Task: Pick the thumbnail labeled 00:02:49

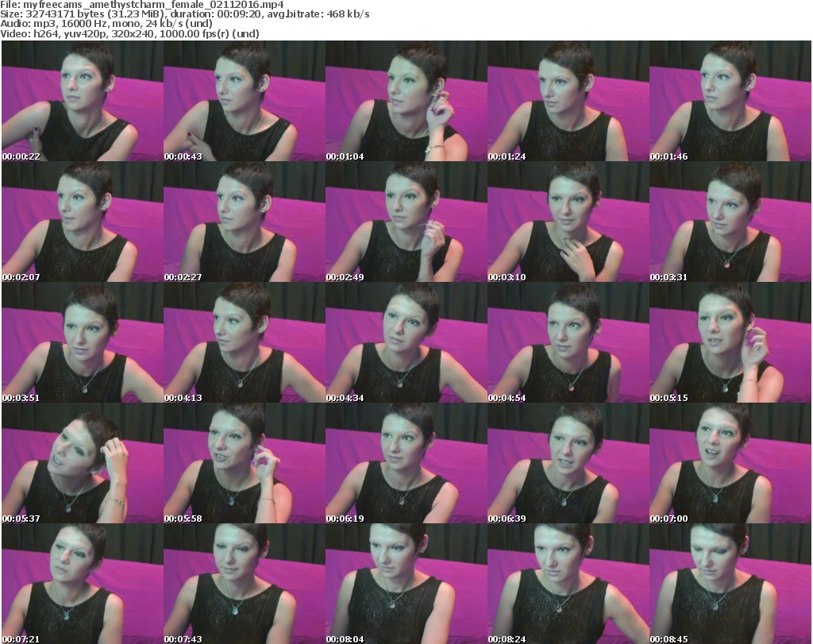Action: pos(406,222)
